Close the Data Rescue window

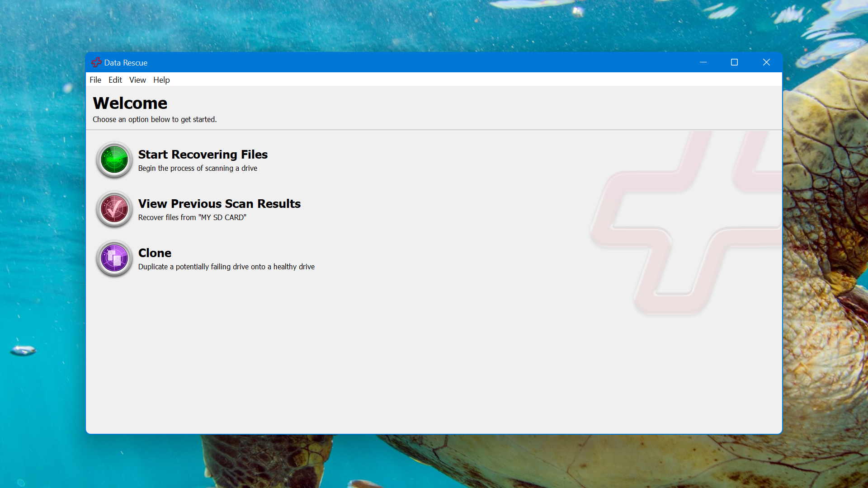(x=766, y=62)
